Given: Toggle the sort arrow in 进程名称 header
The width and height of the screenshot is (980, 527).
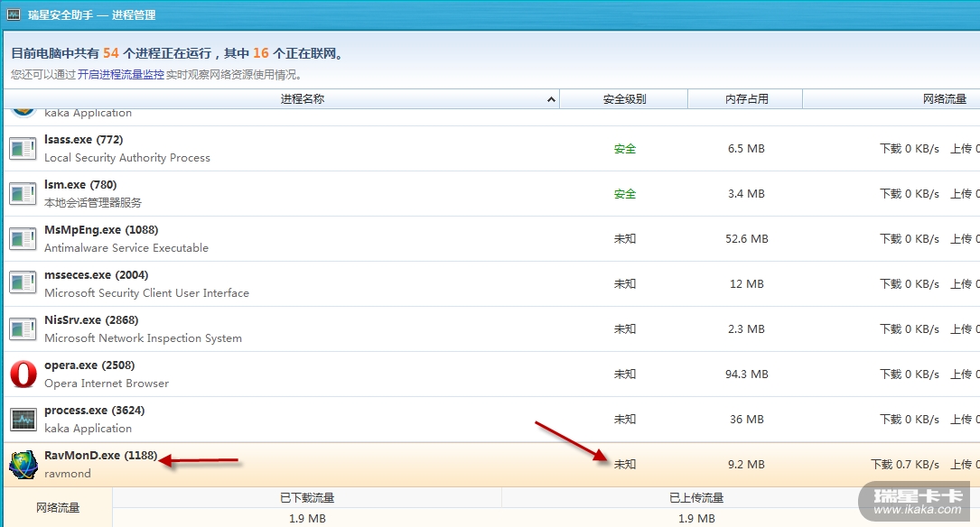Looking at the screenshot, I should pos(551,99).
